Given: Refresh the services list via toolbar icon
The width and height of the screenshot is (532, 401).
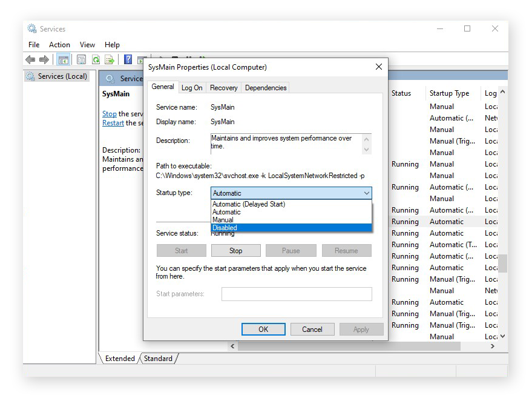Looking at the screenshot, I should 96,59.
